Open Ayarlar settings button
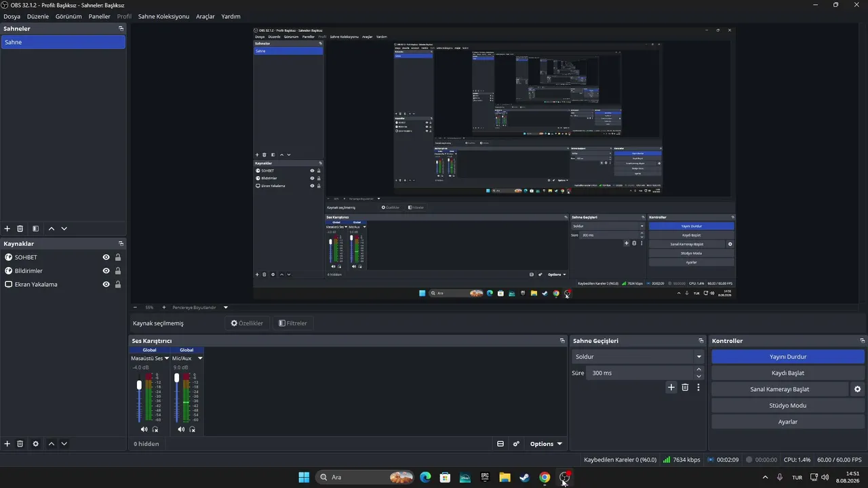 (x=788, y=422)
